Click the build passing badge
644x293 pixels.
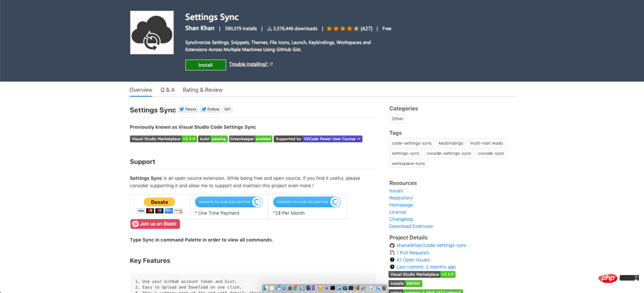(213, 139)
